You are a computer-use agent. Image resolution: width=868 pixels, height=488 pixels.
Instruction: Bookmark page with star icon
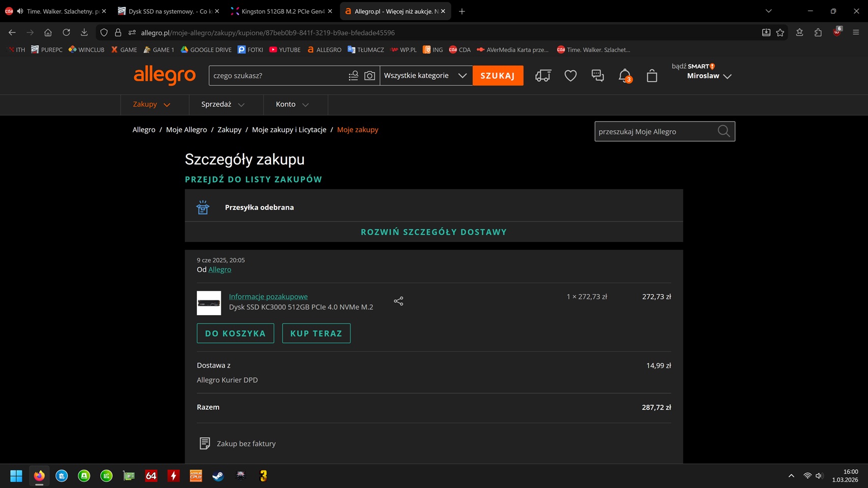pyautogui.click(x=780, y=33)
